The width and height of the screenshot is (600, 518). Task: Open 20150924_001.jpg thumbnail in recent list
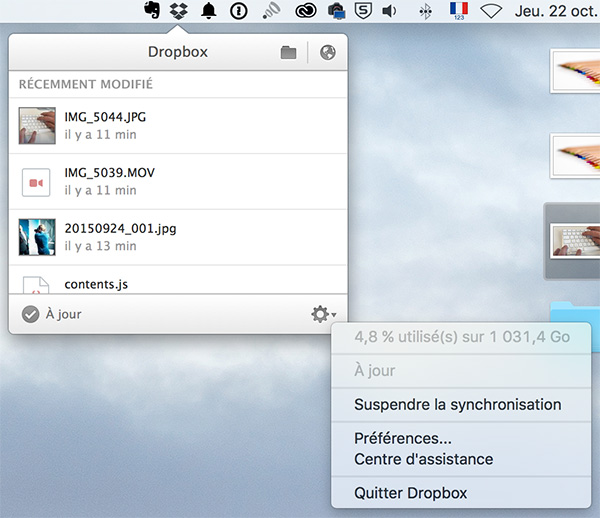37,237
